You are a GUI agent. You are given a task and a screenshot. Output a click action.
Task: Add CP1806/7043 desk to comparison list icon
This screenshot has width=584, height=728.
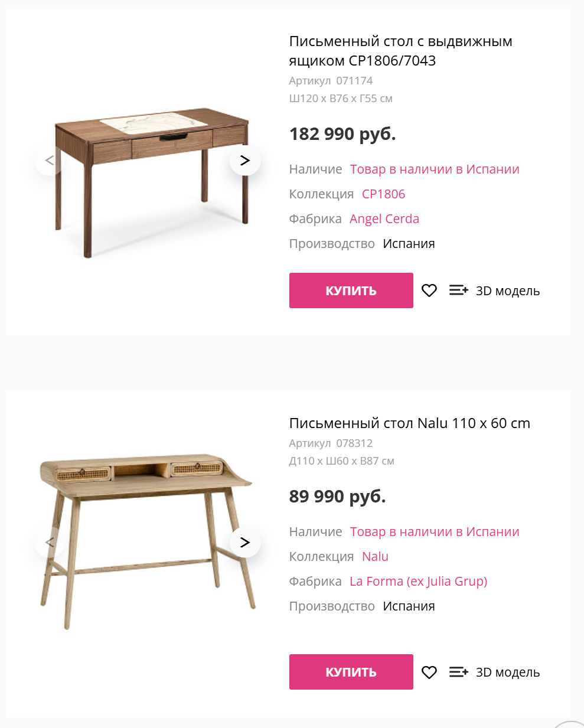(459, 290)
